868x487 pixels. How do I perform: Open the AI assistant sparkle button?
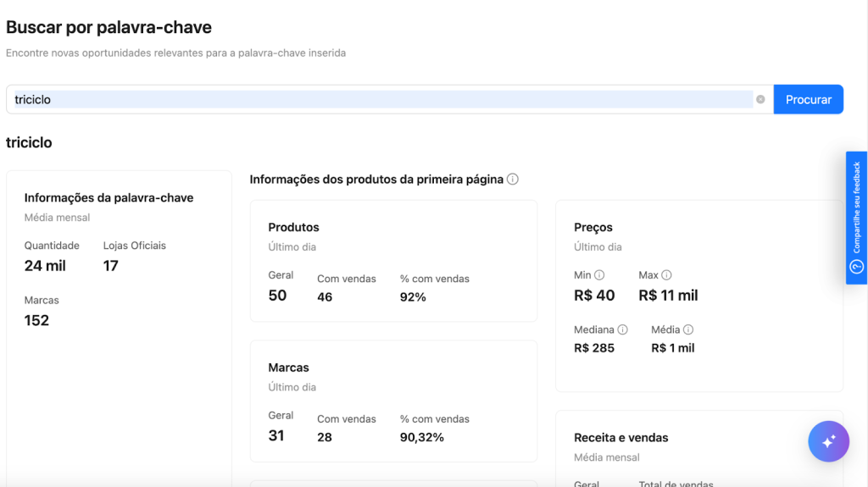click(828, 441)
